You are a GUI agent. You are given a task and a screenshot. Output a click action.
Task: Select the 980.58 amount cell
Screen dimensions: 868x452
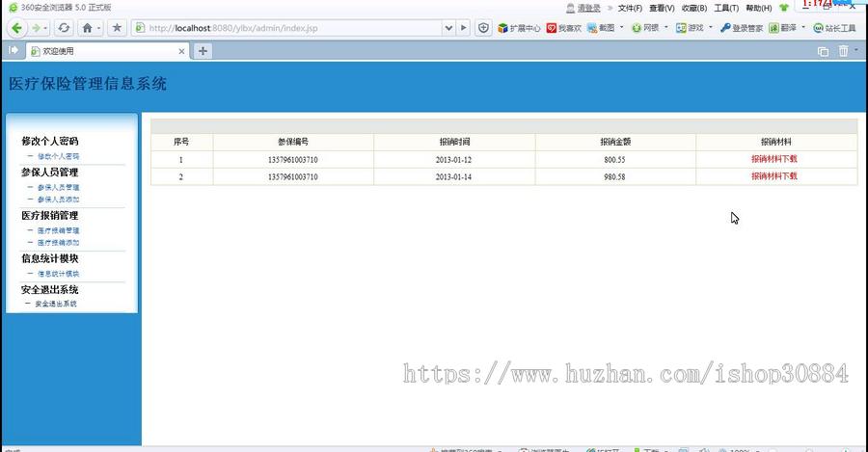point(614,177)
